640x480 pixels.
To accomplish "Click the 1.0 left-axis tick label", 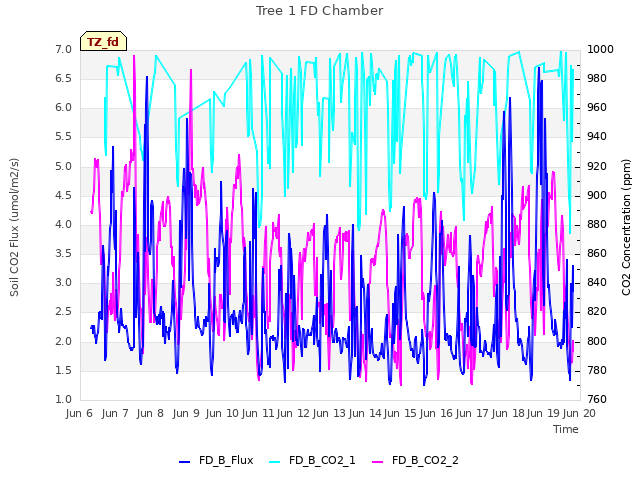I will (63, 400).
